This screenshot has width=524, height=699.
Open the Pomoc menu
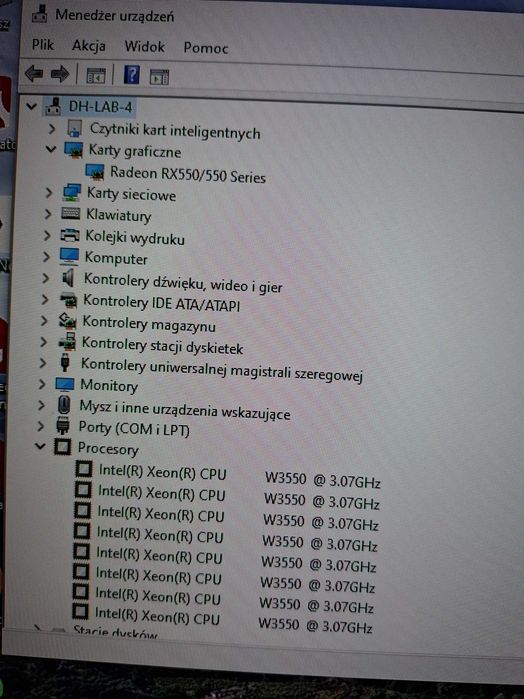tap(206, 48)
